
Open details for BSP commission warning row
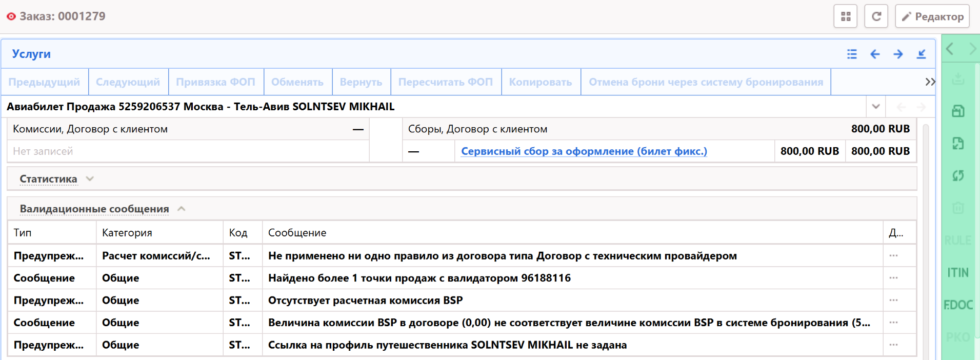point(893,301)
